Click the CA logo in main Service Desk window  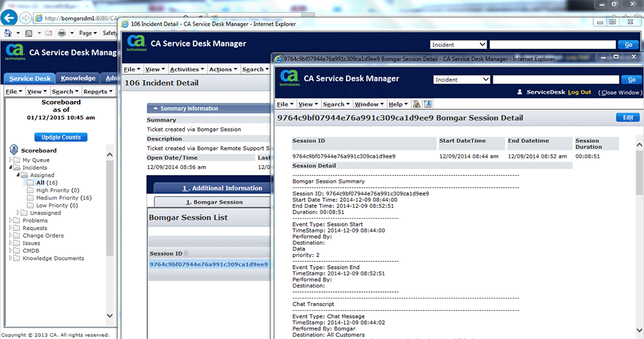(x=15, y=51)
